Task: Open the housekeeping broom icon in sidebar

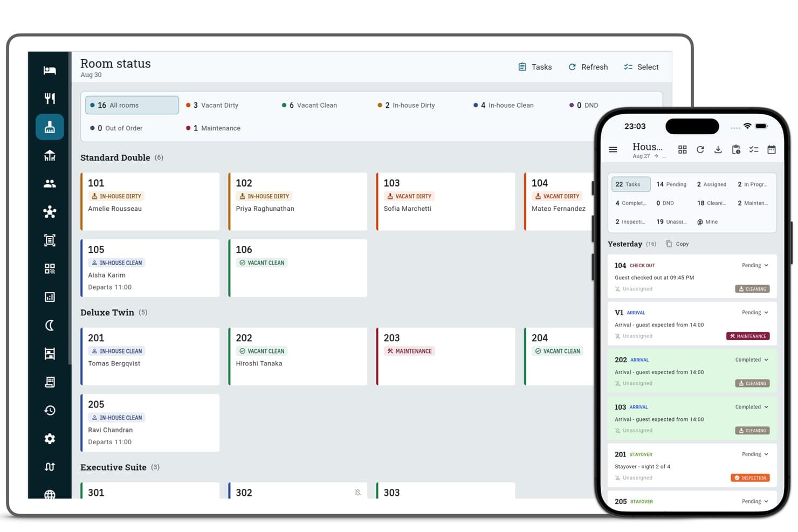Action: tap(50, 127)
